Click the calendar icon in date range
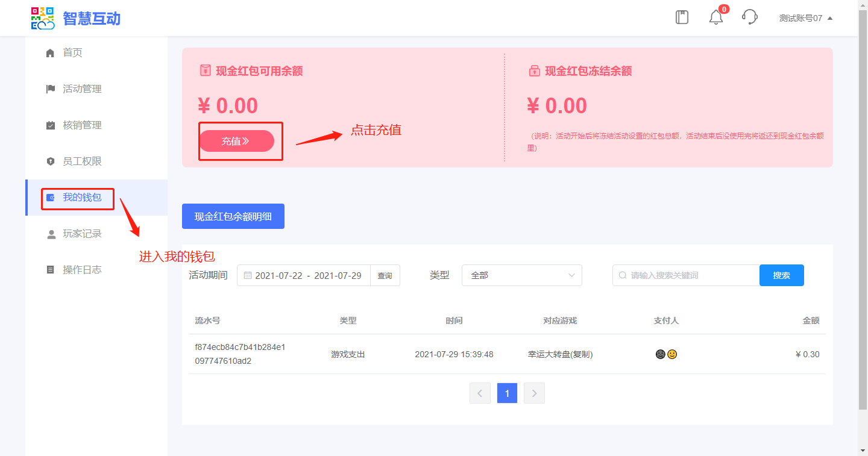Image resolution: width=868 pixels, height=456 pixels. click(247, 275)
